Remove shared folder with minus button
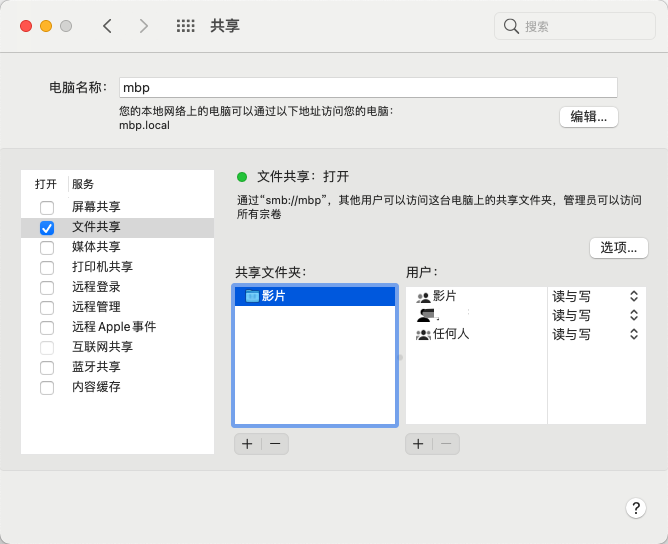The width and height of the screenshot is (668, 544). tap(275, 443)
